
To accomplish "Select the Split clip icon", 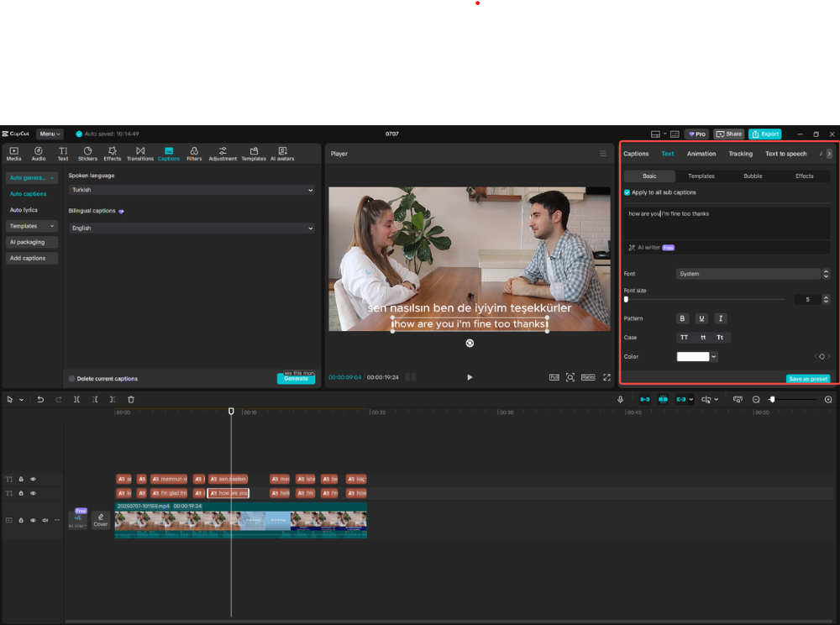I will [x=76, y=399].
